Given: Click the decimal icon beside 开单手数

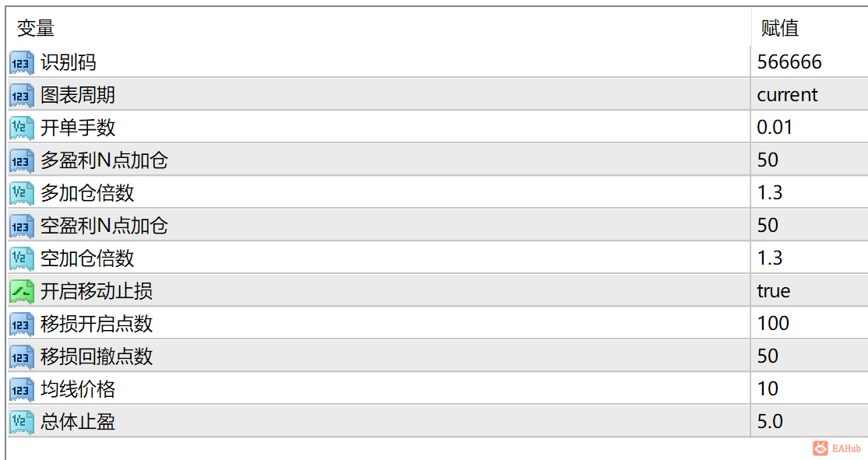Looking at the screenshot, I should click(22, 128).
